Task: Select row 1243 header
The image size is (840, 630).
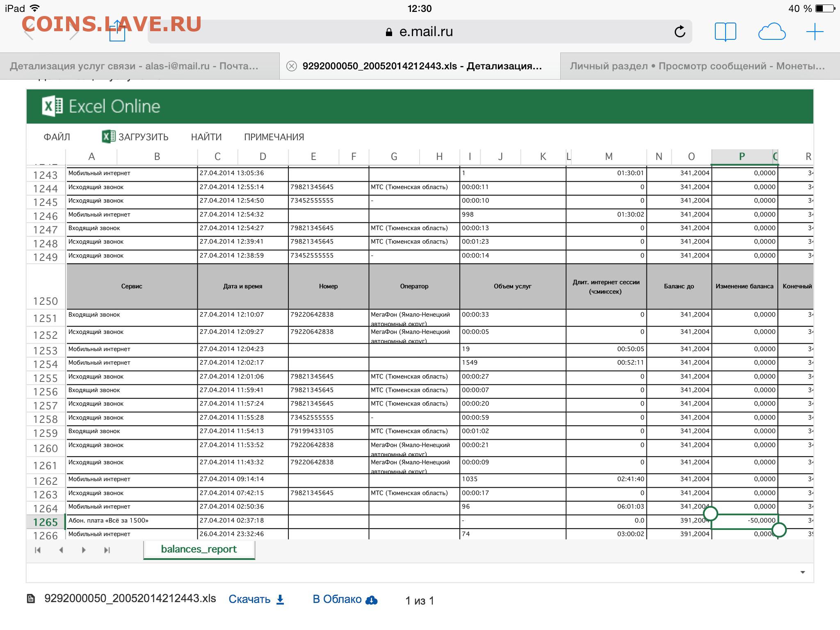Action: coord(46,175)
